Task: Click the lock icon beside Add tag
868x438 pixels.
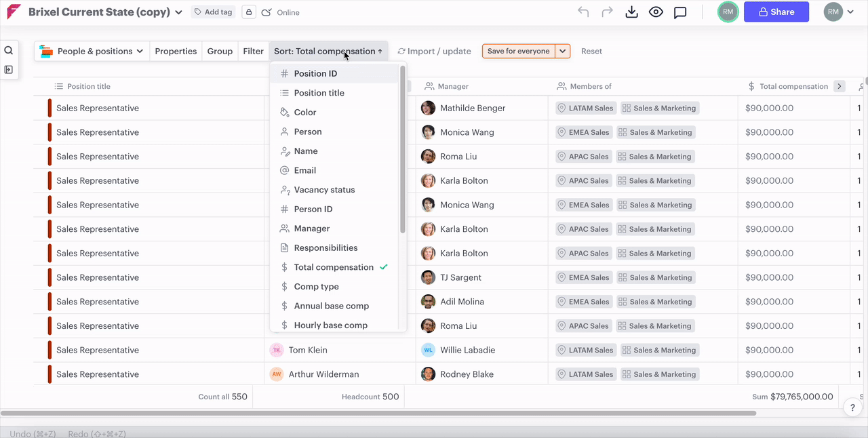Action: pos(248,12)
